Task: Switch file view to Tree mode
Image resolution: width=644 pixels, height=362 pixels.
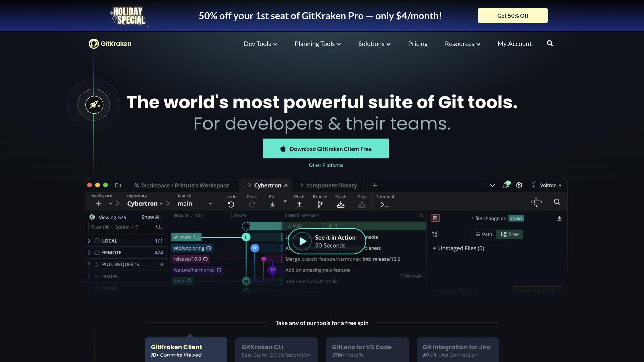Action: click(x=509, y=234)
